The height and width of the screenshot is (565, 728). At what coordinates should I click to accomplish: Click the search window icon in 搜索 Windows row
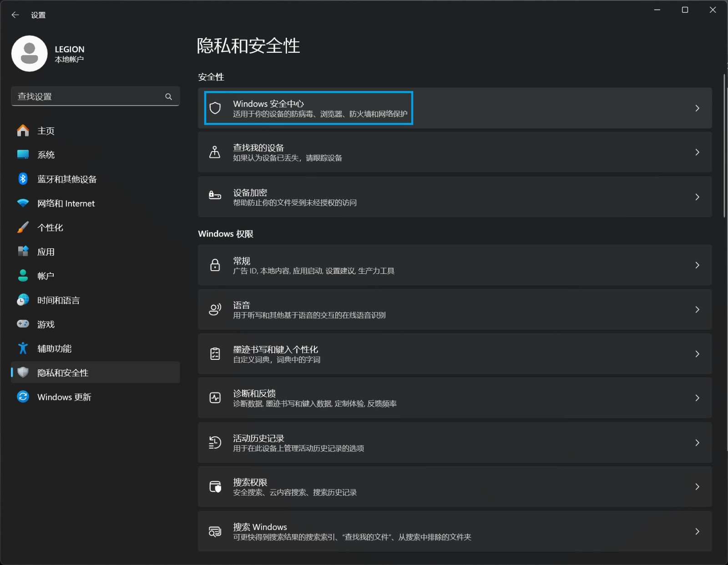(x=215, y=531)
